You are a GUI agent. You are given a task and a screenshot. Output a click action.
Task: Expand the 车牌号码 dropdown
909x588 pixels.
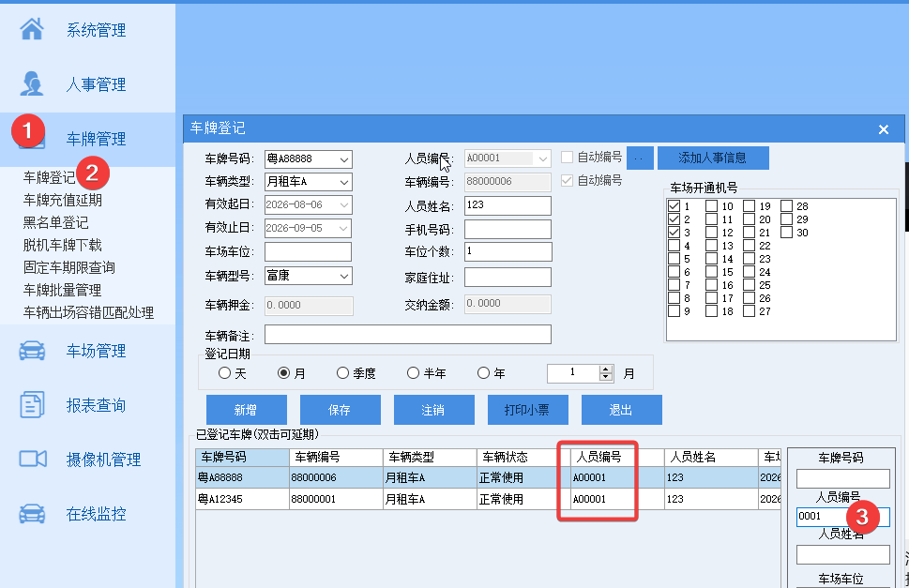pyautogui.click(x=344, y=159)
